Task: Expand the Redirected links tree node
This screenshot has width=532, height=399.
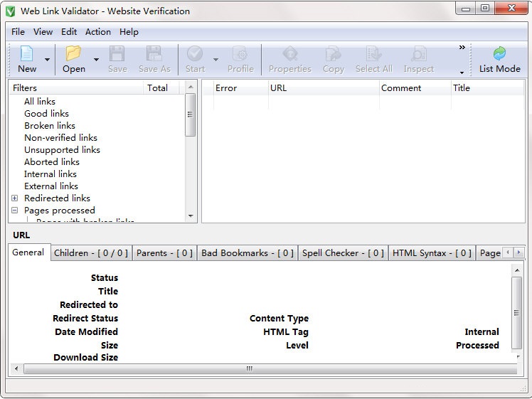Action: [15, 198]
